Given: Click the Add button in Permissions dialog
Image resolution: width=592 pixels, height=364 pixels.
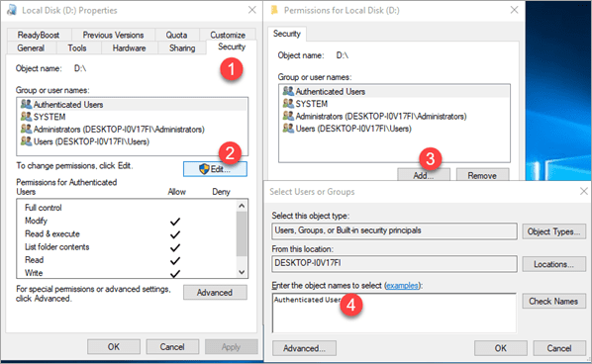Looking at the screenshot, I should click(x=424, y=175).
